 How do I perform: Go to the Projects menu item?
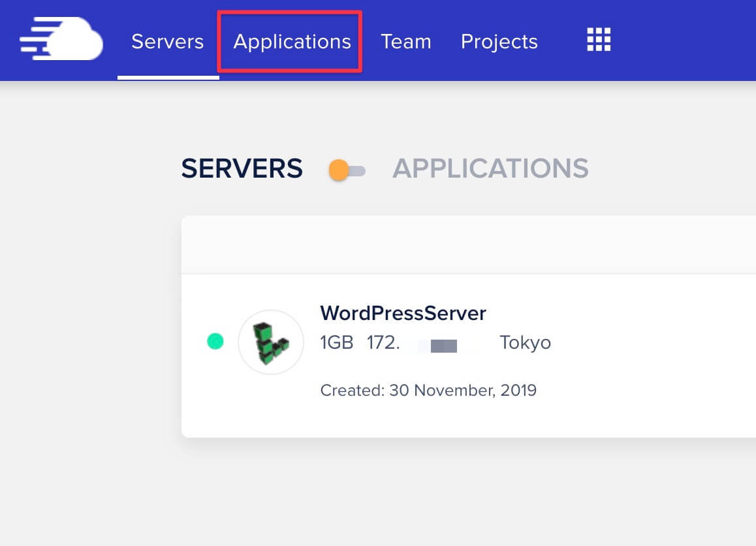click(x=499, y=42)
